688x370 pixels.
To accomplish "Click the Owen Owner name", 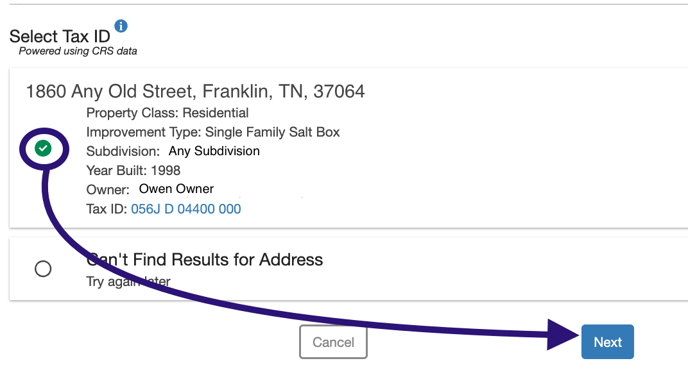I will [176, 189].
